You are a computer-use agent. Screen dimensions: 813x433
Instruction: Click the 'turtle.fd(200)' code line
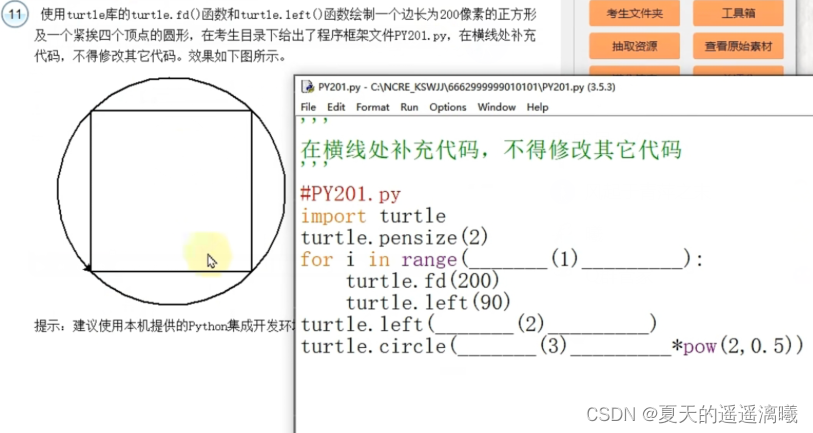click(423, 281)
